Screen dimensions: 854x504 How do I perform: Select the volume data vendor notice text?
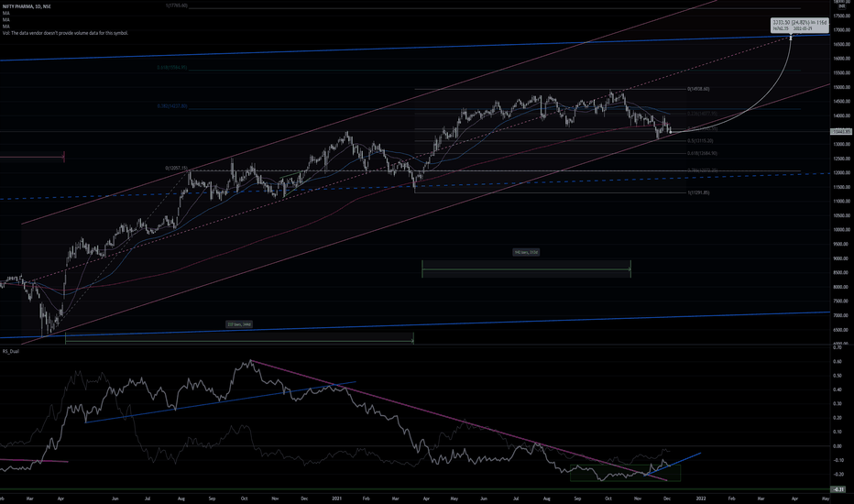pos(65,33)
